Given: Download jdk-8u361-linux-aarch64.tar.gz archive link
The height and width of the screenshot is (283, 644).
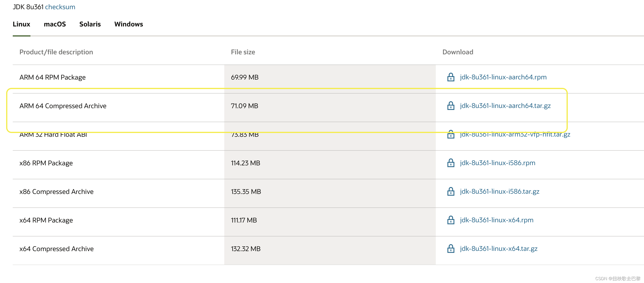Looking at the screenshot, I should tap(505, 106).
